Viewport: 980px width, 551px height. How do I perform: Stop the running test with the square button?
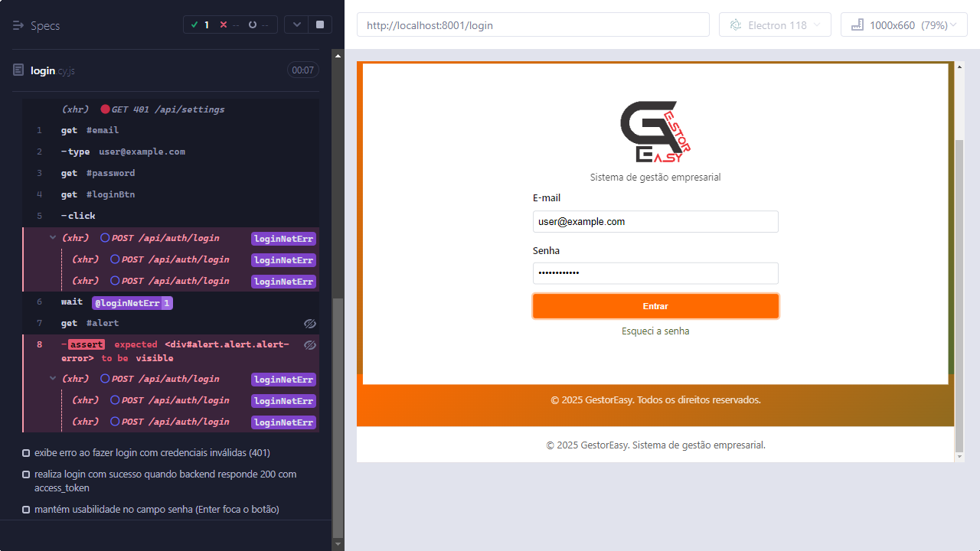(319, 24)
